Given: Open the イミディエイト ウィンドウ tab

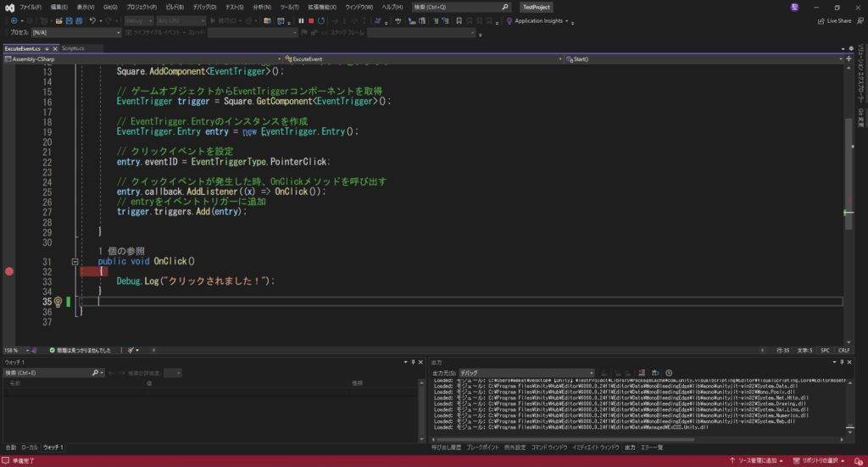Looking at the screenshot, I should (x=596, y=448).
